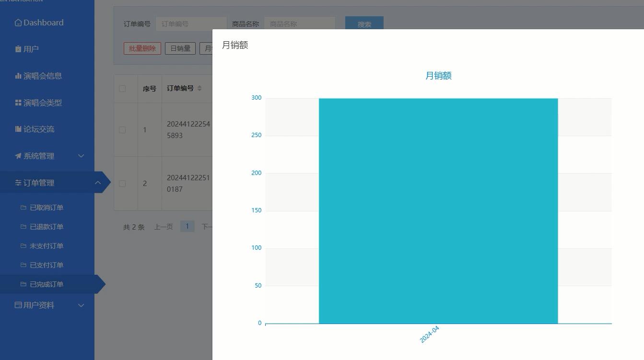Click the 300 y-axis label

tap(257, 98)
